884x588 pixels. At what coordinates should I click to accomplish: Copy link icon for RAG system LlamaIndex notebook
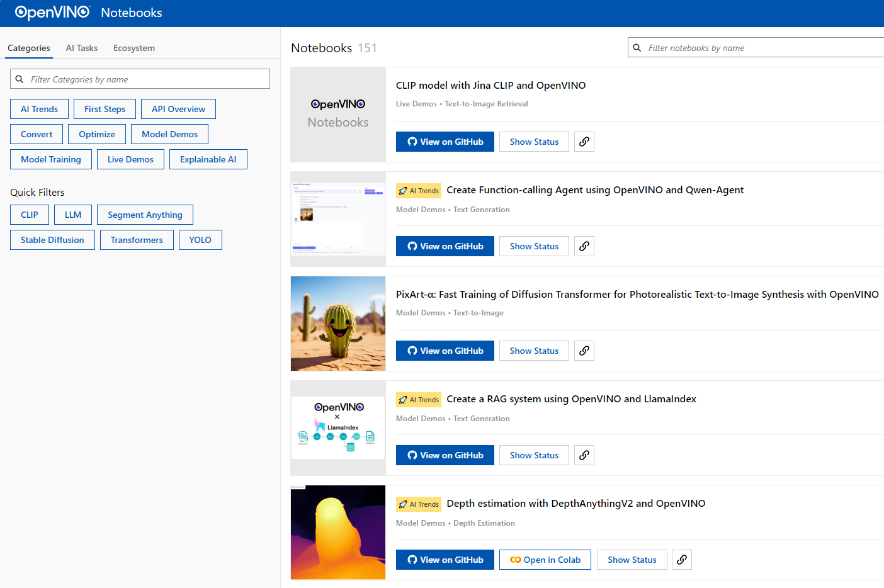(x=584, y=455)
